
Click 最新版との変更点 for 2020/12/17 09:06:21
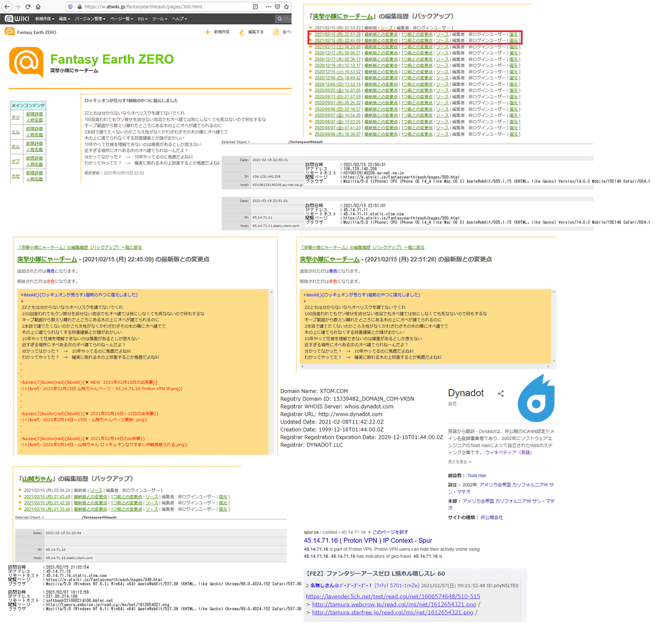click(381, 53)
